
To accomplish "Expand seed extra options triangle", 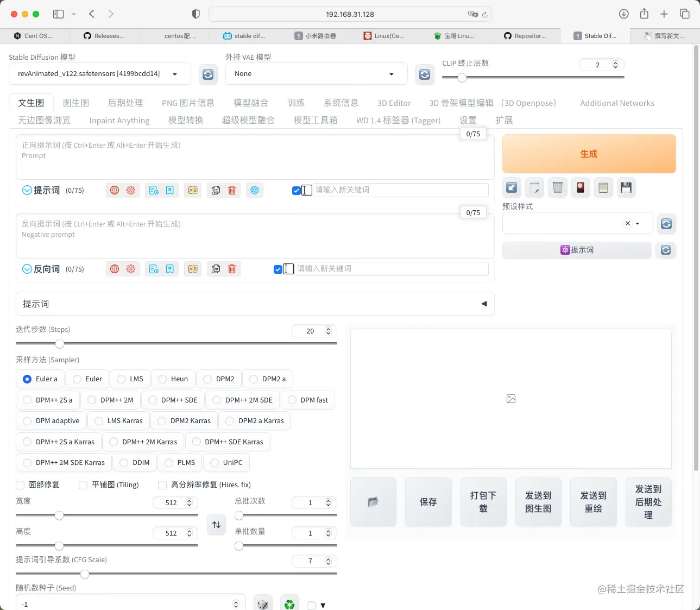I will tap(323, 605).
